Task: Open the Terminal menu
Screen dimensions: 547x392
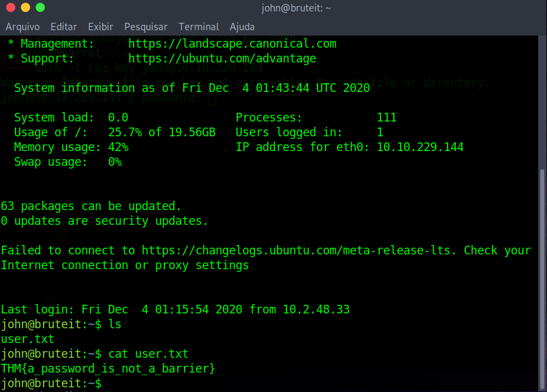Action: (x=198, y=27)
